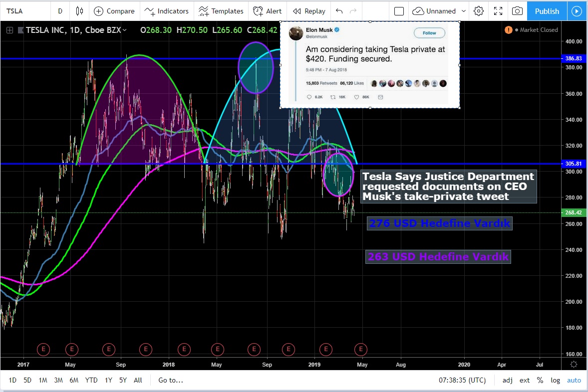Click the earnings E marker above 2018

coord(184,349)
